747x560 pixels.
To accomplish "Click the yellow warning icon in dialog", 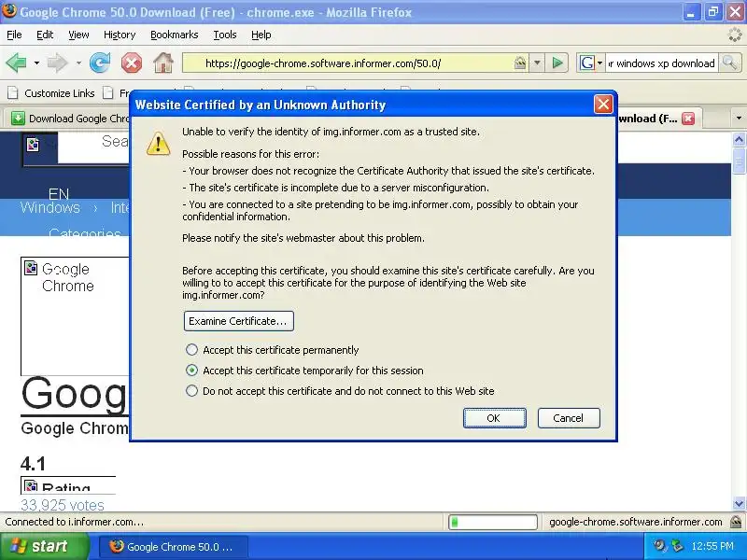I will point(158,143).
